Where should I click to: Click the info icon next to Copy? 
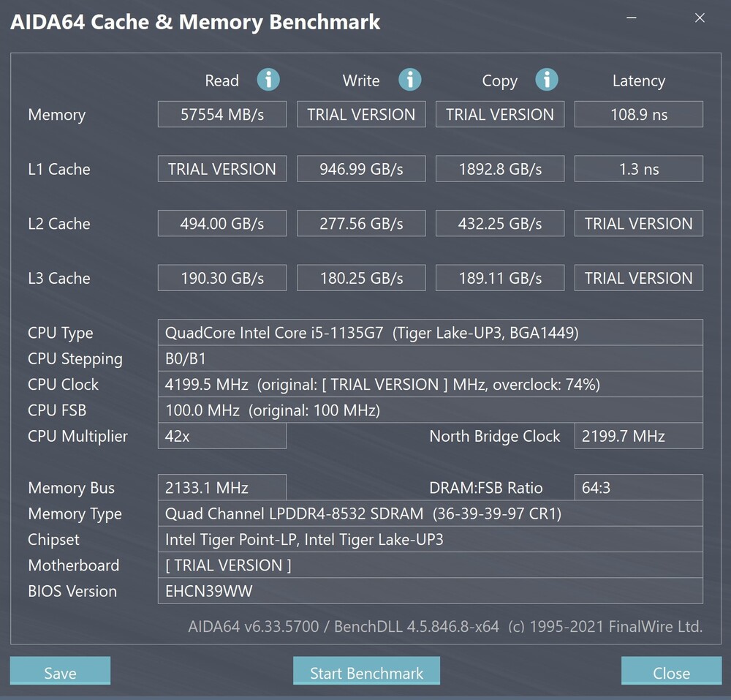546,80
